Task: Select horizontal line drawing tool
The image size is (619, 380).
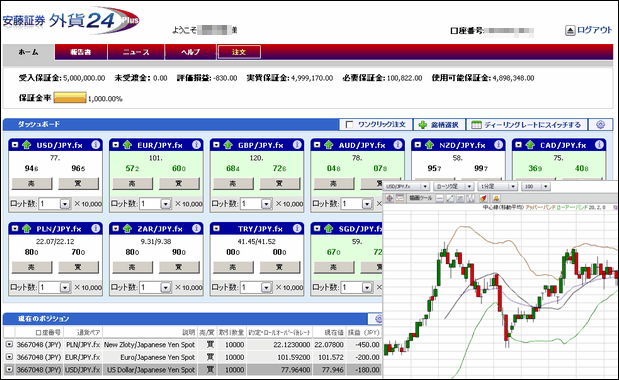Action: point(440,198)
